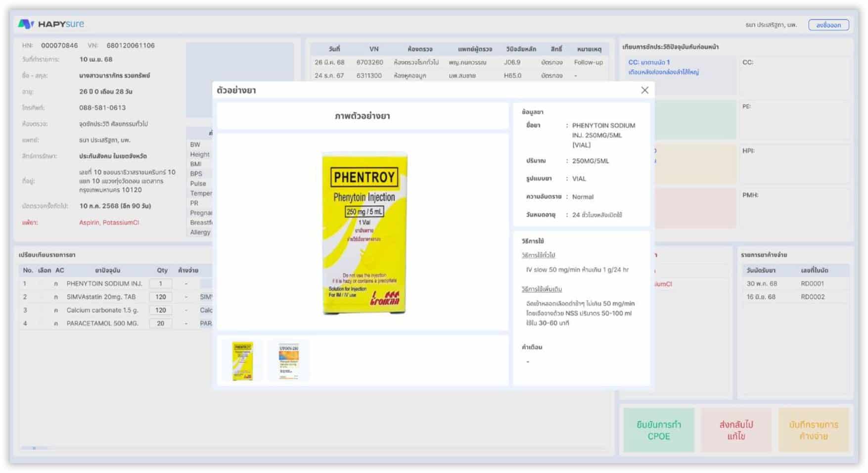Close the drug sample dialog

pyautogui.click(x=644, y=90)
